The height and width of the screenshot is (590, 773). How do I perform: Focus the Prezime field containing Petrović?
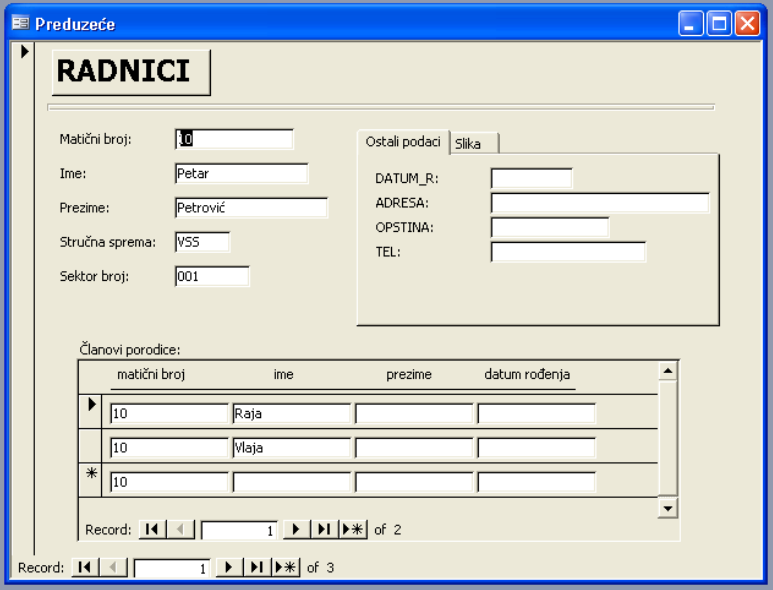250,208
